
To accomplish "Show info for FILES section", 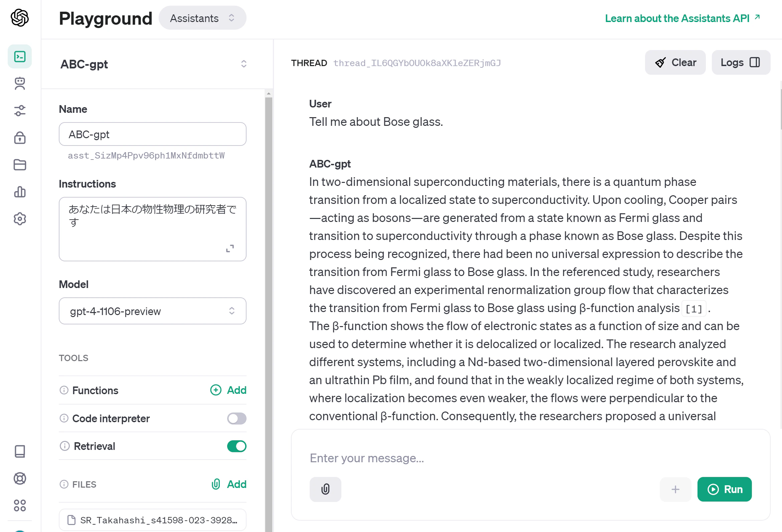I will tap(64, 484).
